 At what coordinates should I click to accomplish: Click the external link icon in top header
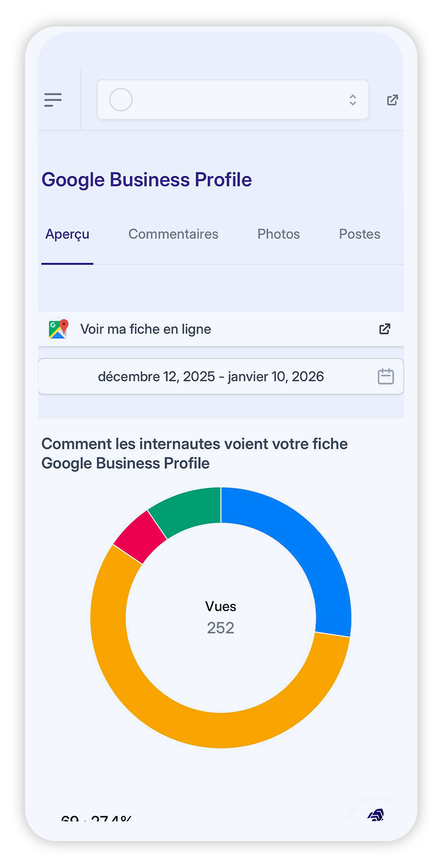tap(392, 100)
